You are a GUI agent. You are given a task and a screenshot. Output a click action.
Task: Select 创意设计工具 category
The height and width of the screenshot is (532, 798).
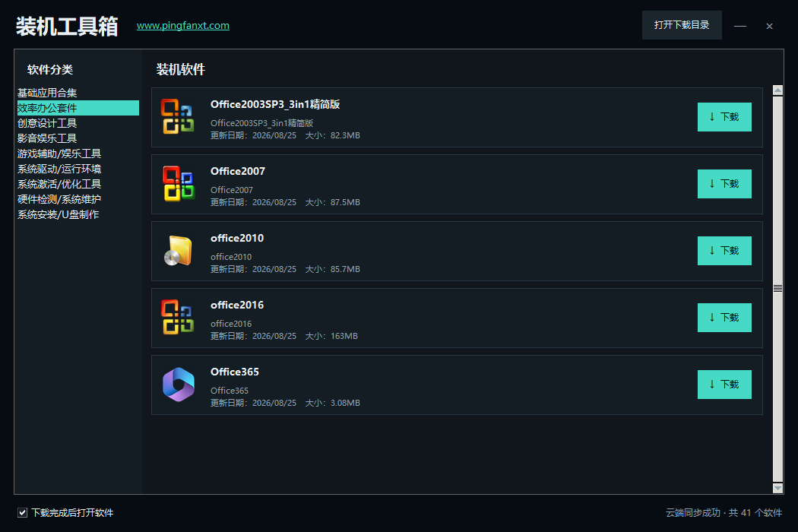pyautogui.click(x=78, y=123)
